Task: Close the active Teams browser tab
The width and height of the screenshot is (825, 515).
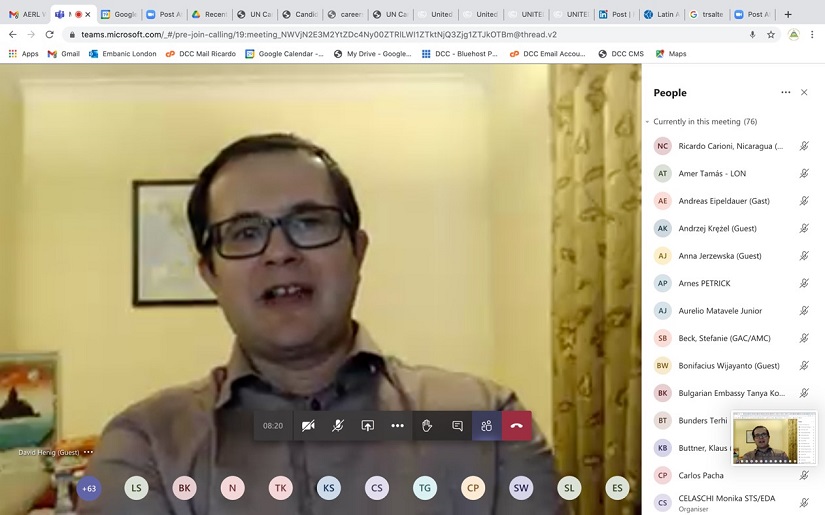Action: (x=88, y=14)
